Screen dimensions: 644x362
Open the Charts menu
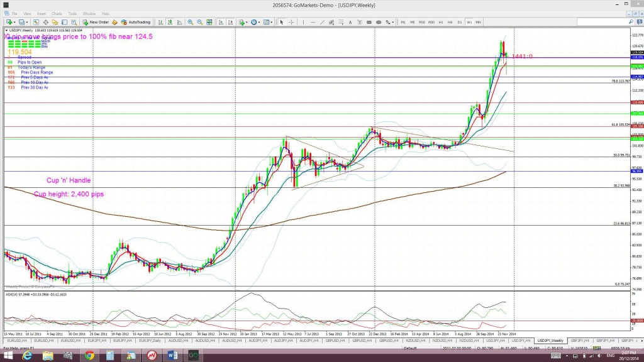point(57,14)
